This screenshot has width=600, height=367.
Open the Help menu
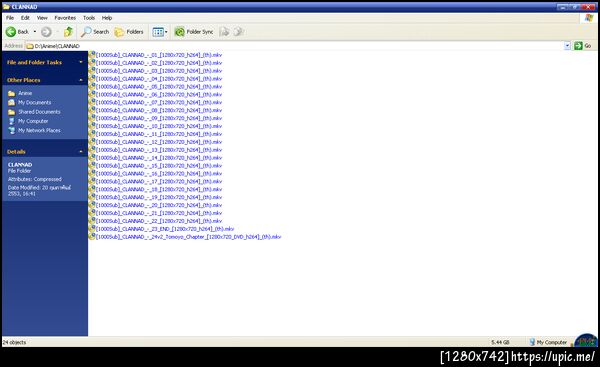(107, 18)
